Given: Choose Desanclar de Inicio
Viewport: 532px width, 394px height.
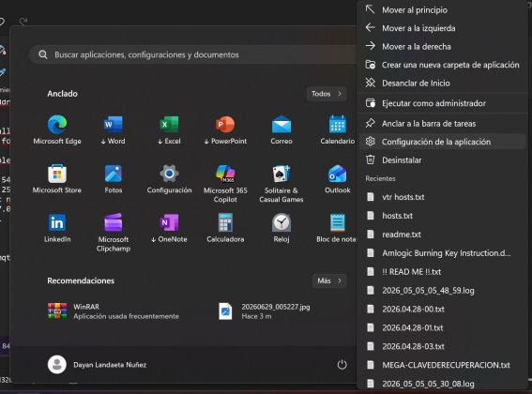Looking at the screenshot, I should point(442,83).
